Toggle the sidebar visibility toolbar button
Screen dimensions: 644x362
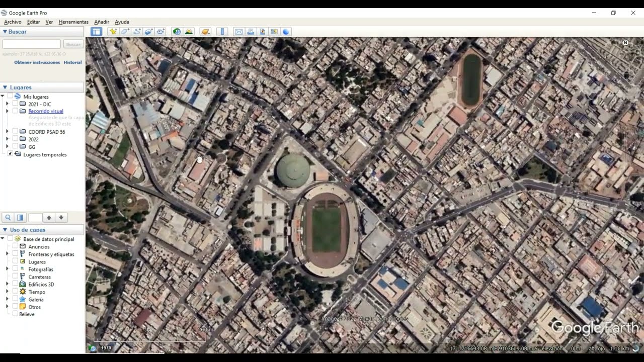coord(96,32)
